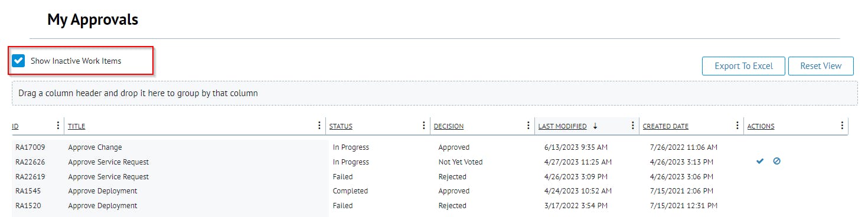
Task: Open the Last Modified column options menu
Action: (x=633, y=126)
